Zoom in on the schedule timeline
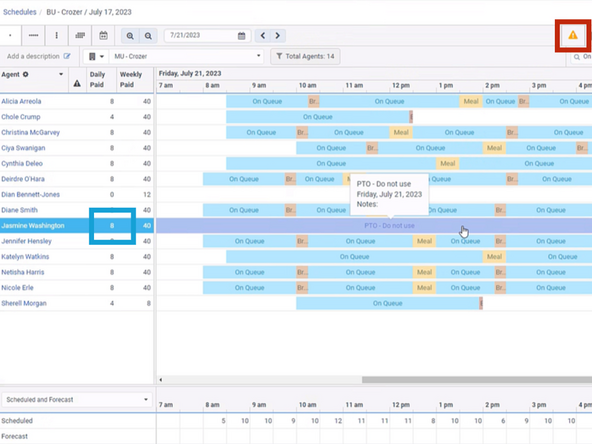Screen dimensions: 592x444 [130, 36]
